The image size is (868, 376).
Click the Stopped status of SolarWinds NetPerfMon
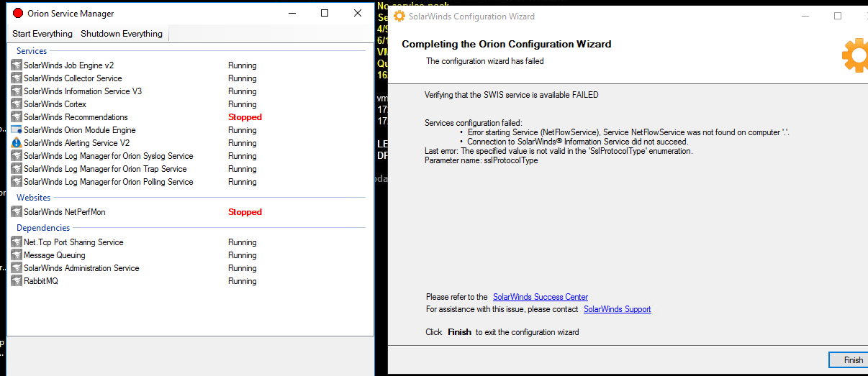(245, 212)
